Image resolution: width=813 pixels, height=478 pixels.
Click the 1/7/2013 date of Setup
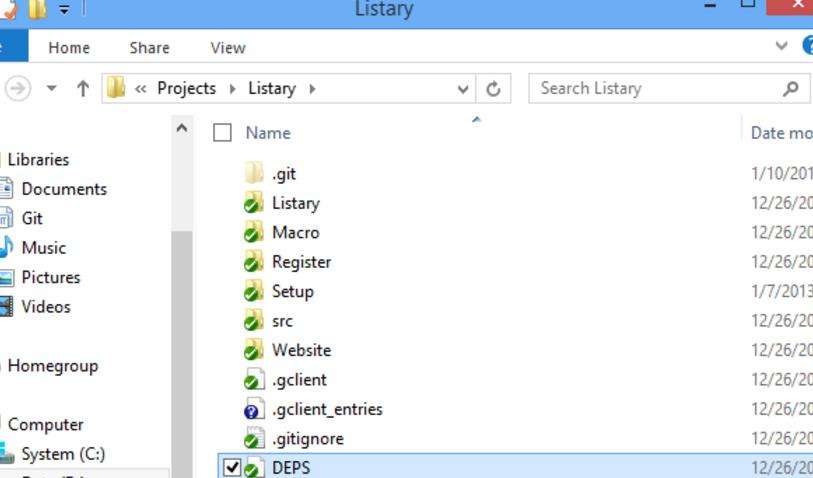(x=782, y=291)
